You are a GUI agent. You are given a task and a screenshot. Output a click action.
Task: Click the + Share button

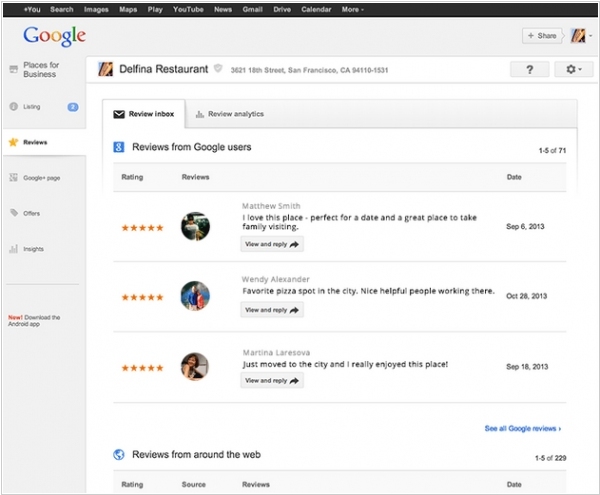tap(542, 36)
